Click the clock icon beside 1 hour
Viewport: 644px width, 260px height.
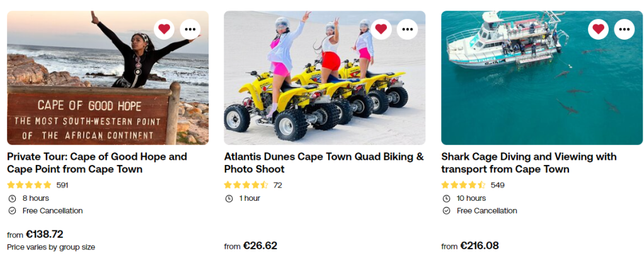tap(229, 198)
